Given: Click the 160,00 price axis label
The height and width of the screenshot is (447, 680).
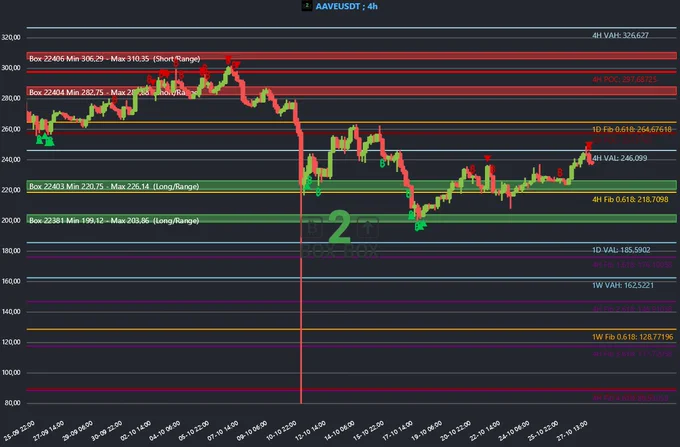Looking at the screenshot, I should coord(11,281).
